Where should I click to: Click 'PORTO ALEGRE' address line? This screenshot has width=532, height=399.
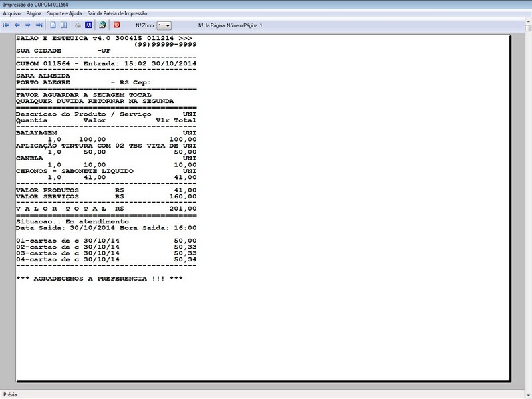[84, 82]
